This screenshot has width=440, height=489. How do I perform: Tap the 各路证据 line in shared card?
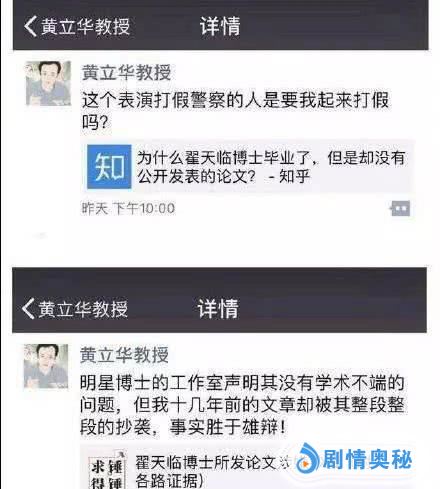(x=169, y=481)
